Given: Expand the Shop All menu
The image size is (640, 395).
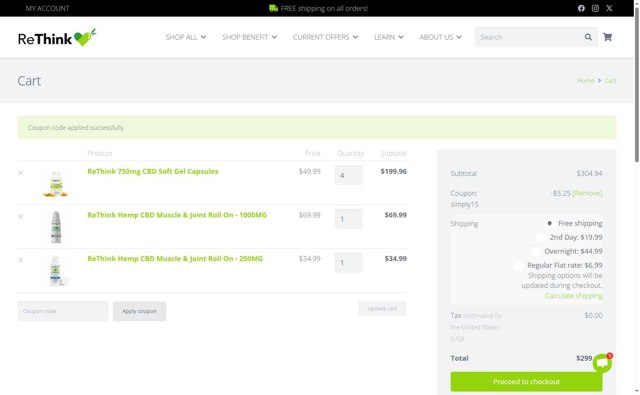Looking at the screenshot, I should tap(186, 37).
